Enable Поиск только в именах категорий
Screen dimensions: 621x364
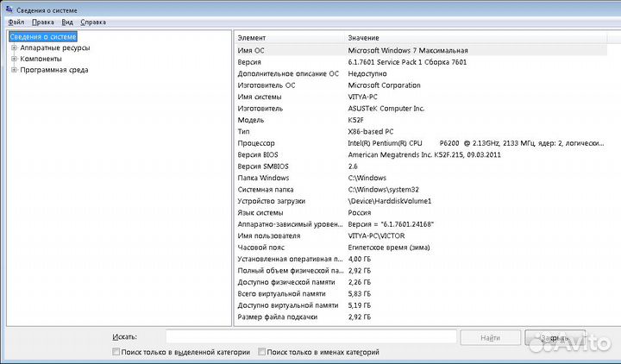click(262, 352)
